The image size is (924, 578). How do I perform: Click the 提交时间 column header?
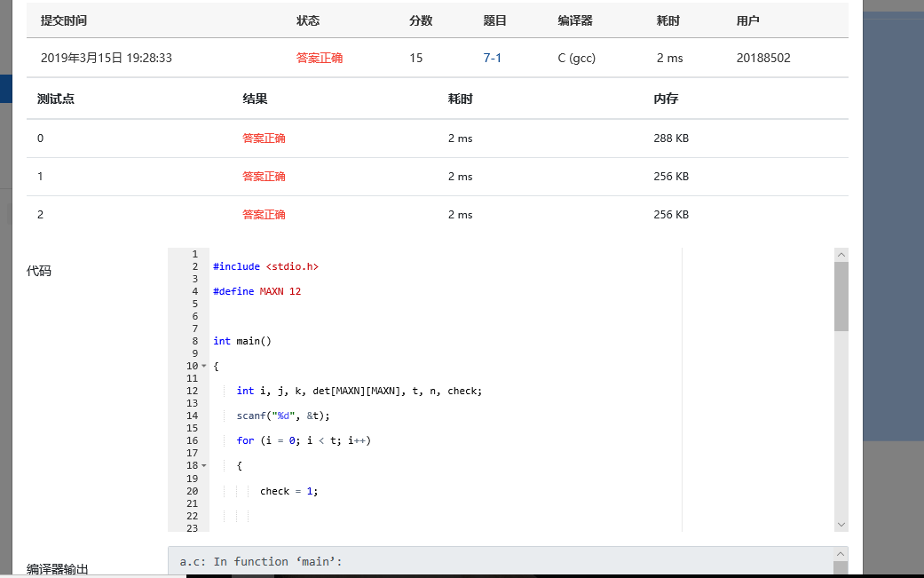(x=64, y=20)
